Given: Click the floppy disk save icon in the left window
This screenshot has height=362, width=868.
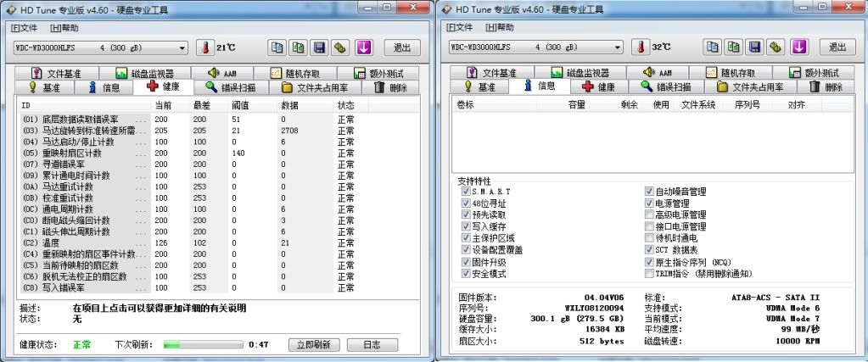Looking at the screenshot, I should (x=320, y=47).
